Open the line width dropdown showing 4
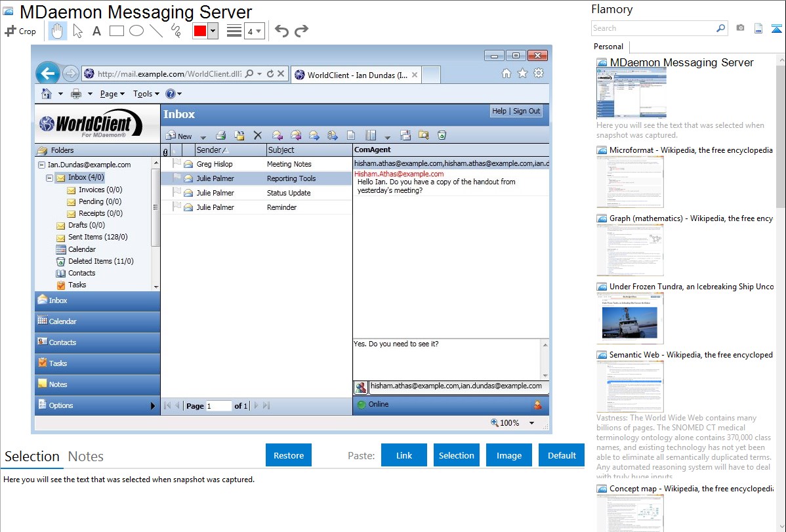The height and width of the screenshot is (532, 786). click(x=255, y=31)
